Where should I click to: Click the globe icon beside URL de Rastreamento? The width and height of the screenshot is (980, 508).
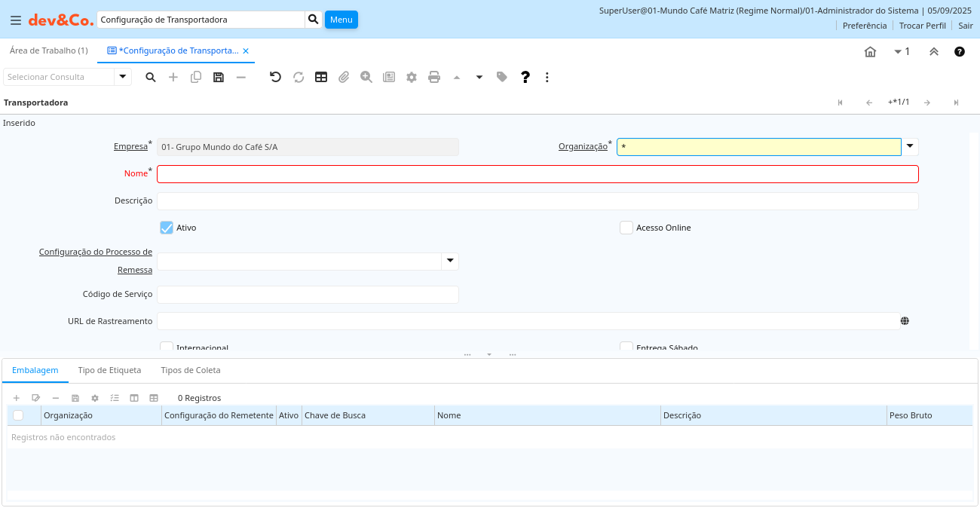pos(905,321)
